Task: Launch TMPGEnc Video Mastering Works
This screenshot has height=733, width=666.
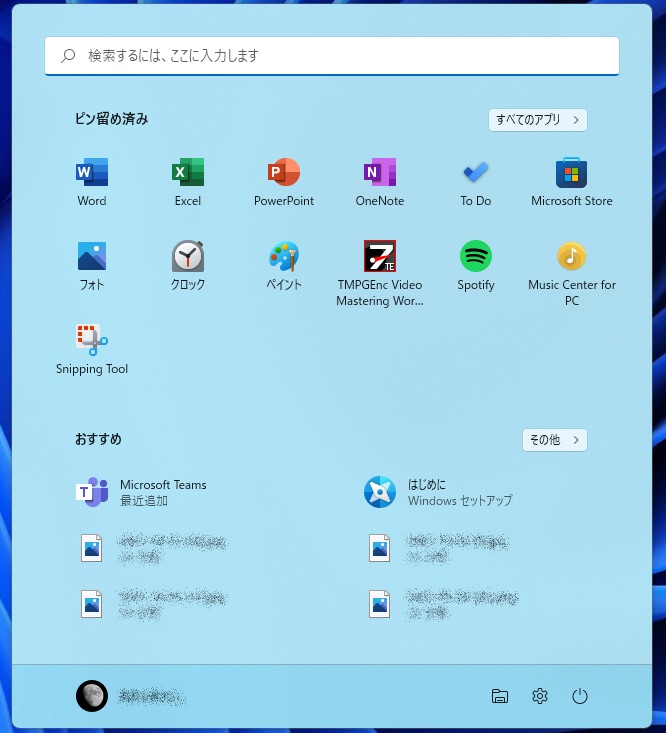Action: tap(380, 273)
